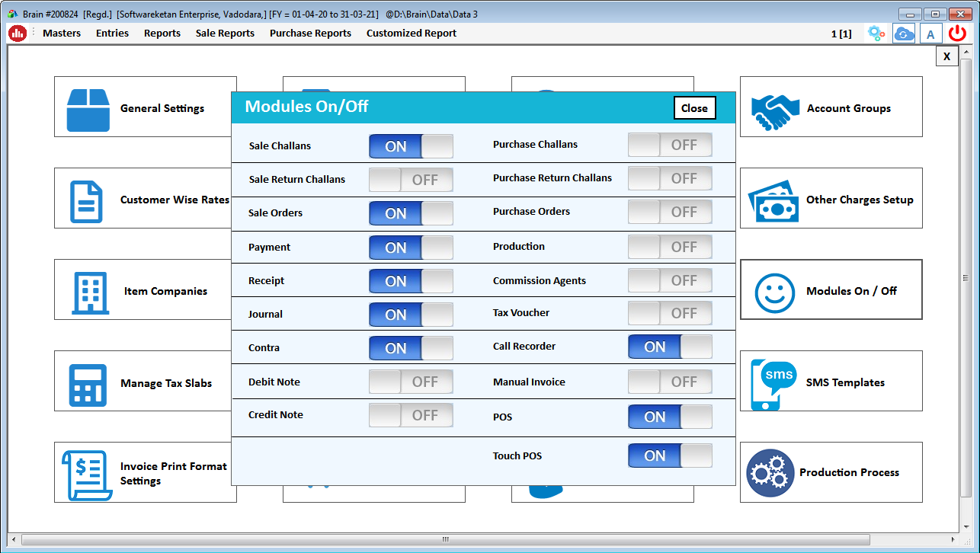Click the Modules On / Off smiley icon
This screenshot has width=980, height=553.
point(773,289)
